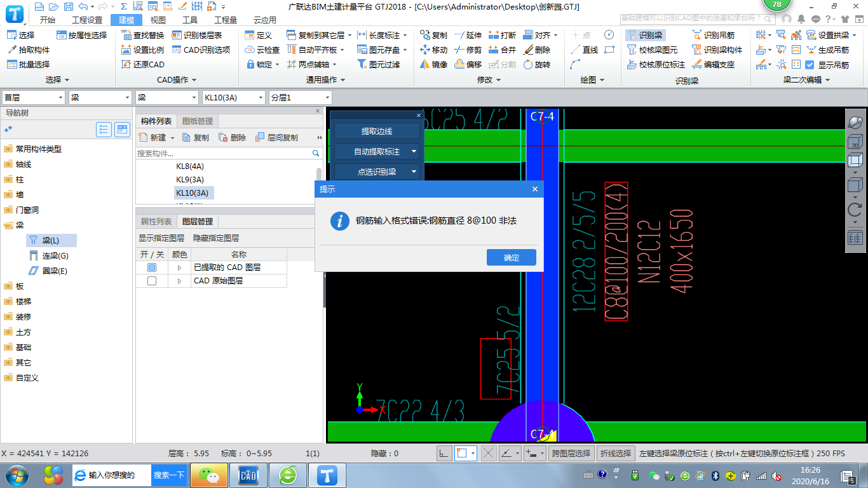Viewport: 868px width, 488px height.
Task: Expand CAD 原始图层 row
Action: [x=179, y=281]
